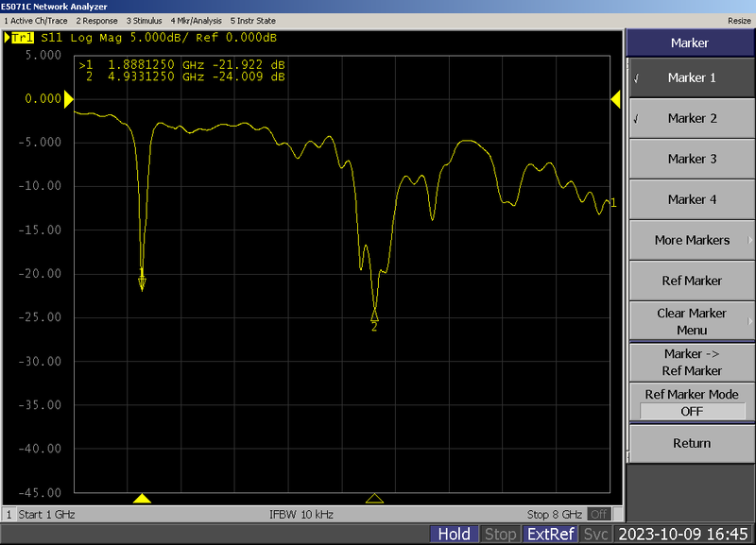Turn Ref Marker Mode on
Viewport: 756px width, 545px height.
click(x=691, y=401)
